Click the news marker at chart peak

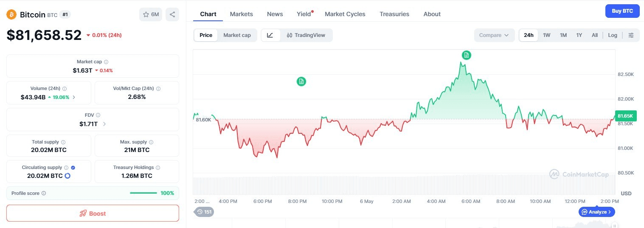[x=467, y=55]
